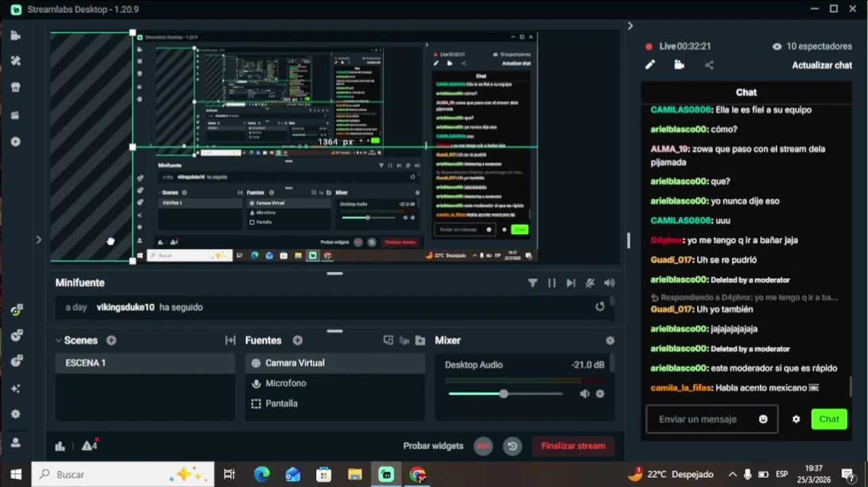868x487 pixels.
Task: Open File Explorer from taskbar
Action: tap(355, 474)
